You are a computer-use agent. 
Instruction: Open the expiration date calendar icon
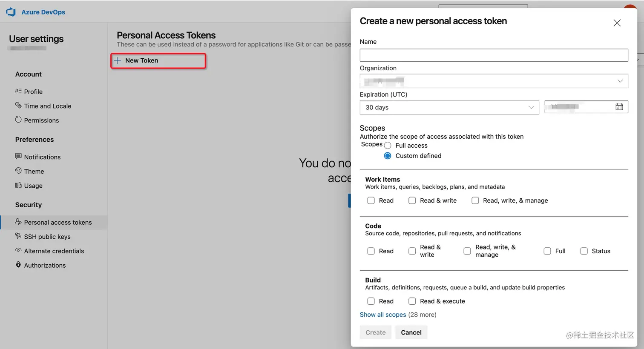tap(619, 107)
